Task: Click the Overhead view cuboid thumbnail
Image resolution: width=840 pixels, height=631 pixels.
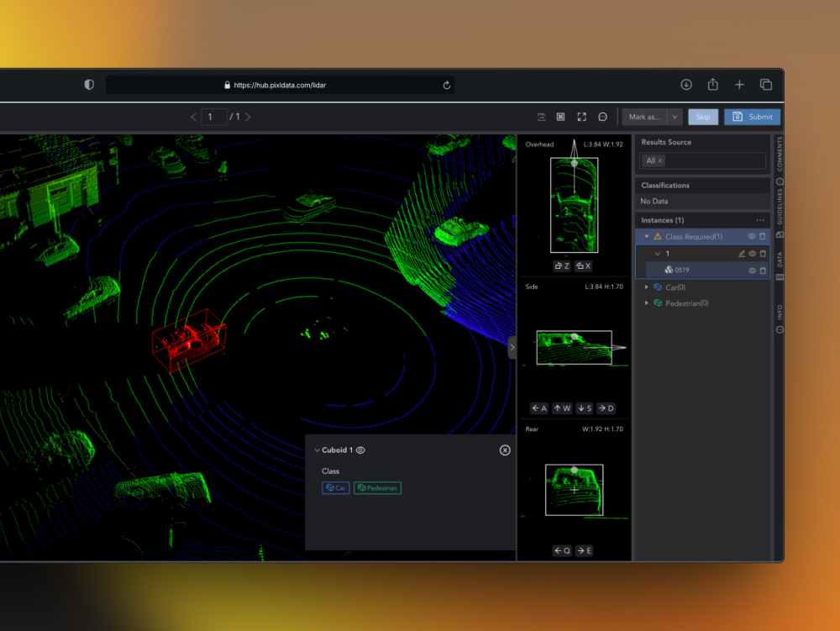Action: 575,205
